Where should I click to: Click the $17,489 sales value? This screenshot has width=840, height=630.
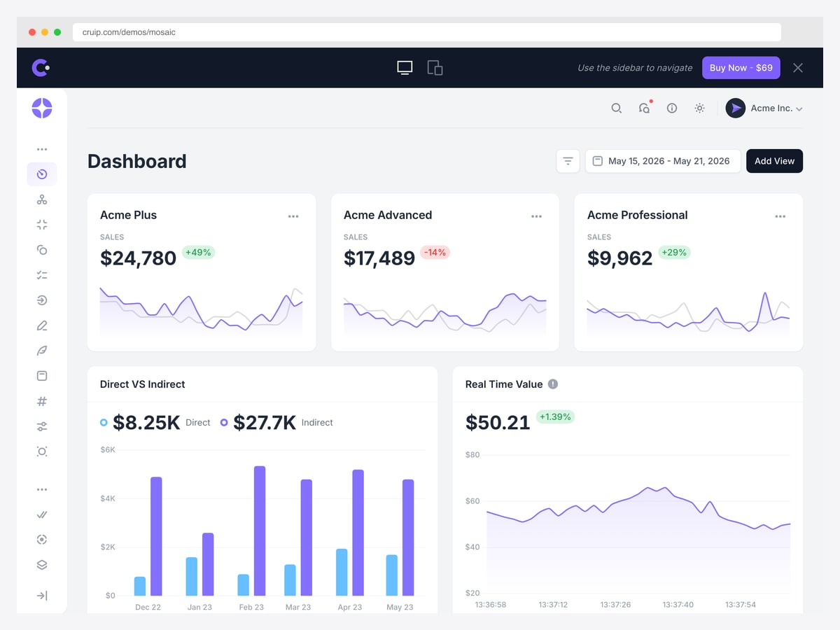(379, 258)
